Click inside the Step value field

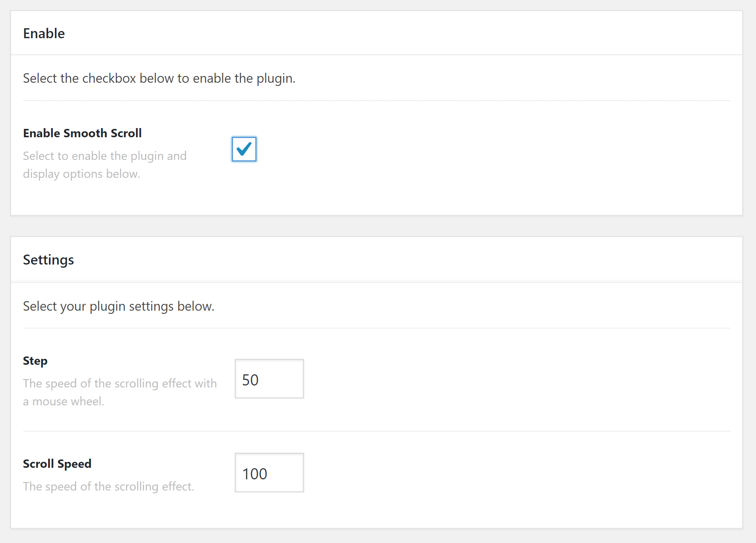(269, 379)
